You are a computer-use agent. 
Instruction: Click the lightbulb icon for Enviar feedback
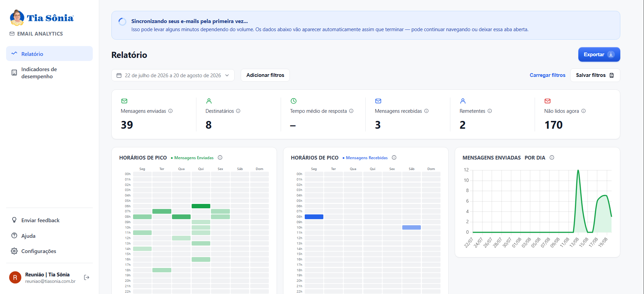pos(14,220)
